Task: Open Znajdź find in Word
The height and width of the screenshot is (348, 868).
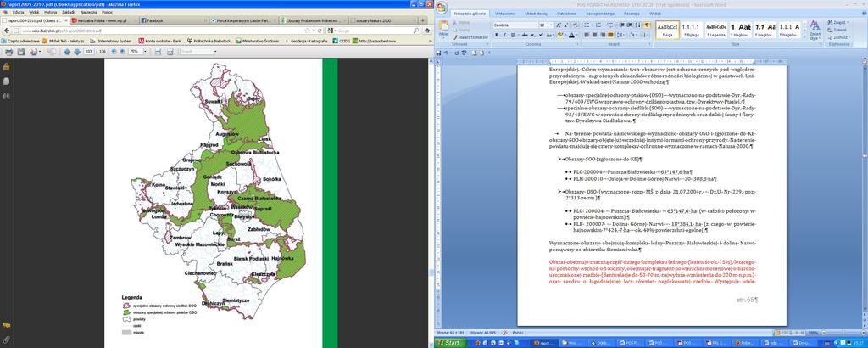Action: pos(839,22)
